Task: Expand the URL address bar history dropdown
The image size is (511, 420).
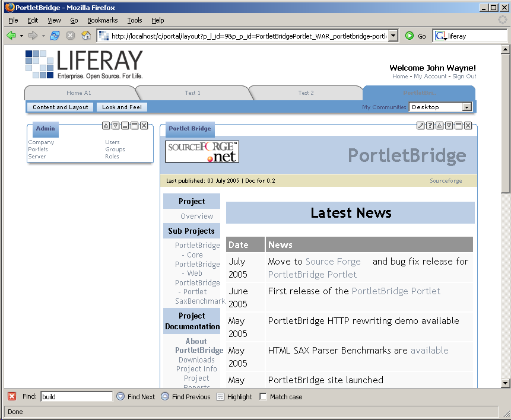Action: (x=393, y=36)
